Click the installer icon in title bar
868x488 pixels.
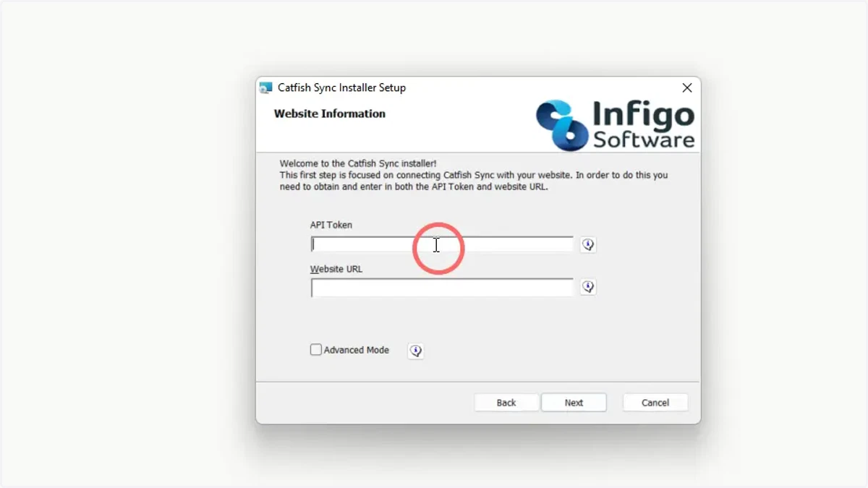pos(265,88)
